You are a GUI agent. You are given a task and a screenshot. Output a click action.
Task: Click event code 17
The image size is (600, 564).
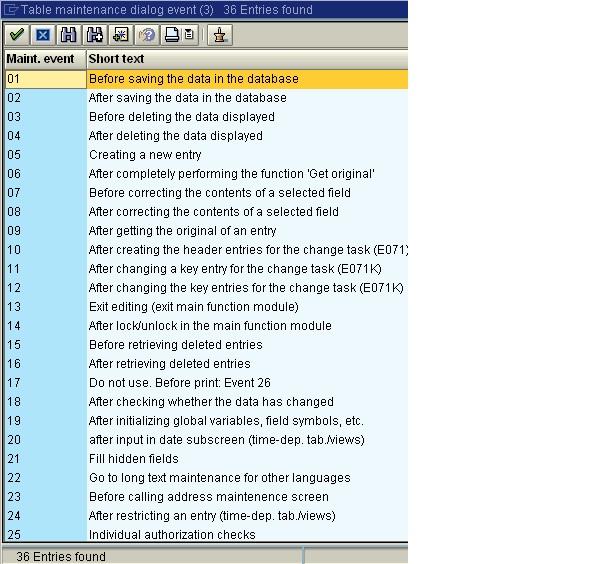46,383
